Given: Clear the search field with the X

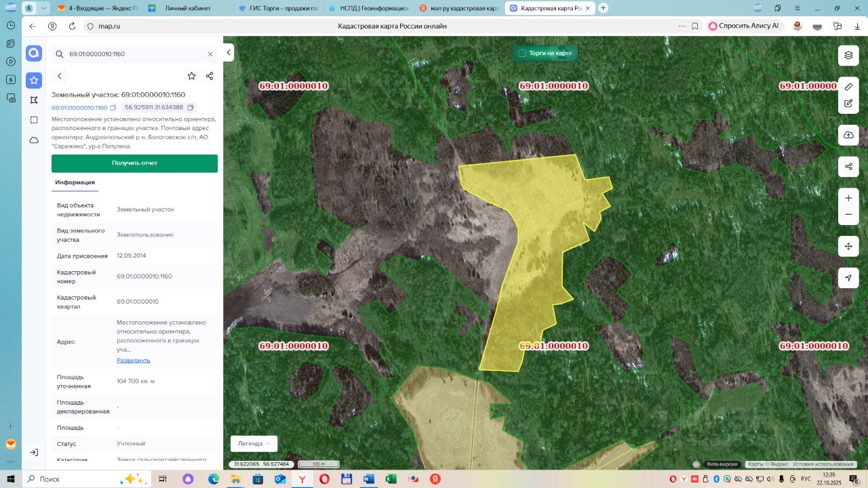Looking at the screenshot, I should pos(210,54).
